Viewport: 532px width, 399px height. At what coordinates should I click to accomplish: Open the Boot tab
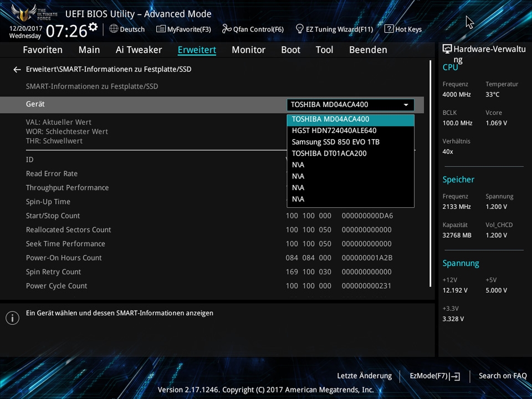pos(291,50)
